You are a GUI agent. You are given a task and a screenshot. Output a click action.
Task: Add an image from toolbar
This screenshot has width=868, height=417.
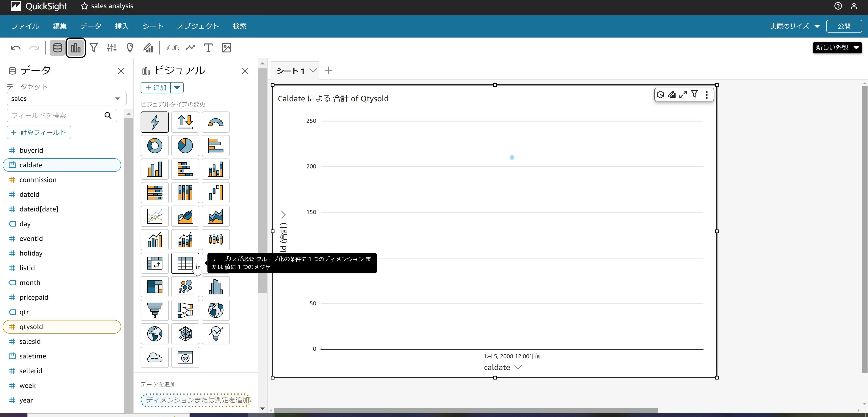pos(226,48)
